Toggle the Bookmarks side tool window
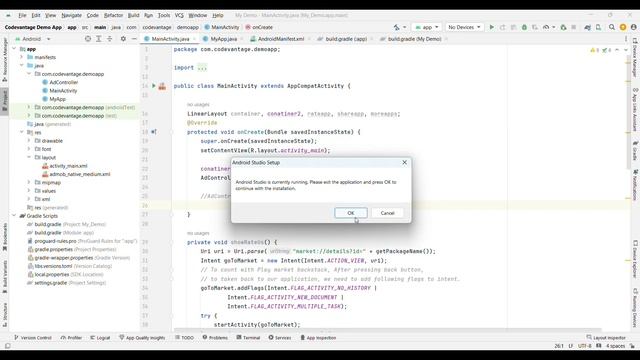This screenshot has height=360, width=640. pyautogui.click(x=4, y=237)
